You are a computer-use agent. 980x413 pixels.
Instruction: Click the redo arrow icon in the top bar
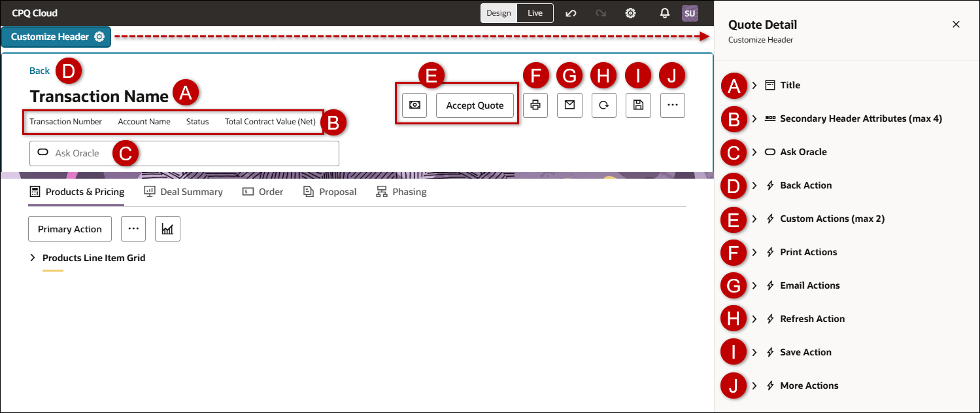601,13
